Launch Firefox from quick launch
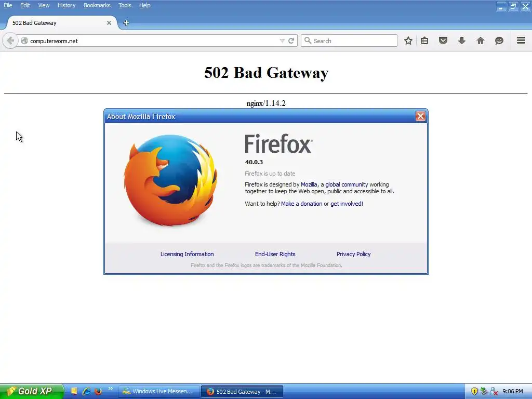The height and width of the screenshot is (399, 532). pyautogui.click(x=98, y=391)
